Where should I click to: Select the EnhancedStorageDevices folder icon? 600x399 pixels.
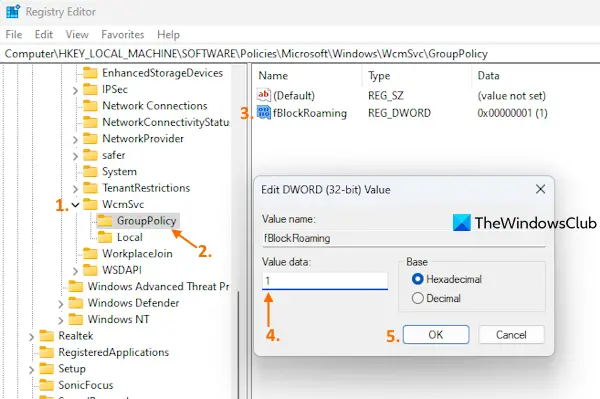(x=90, y=73)
